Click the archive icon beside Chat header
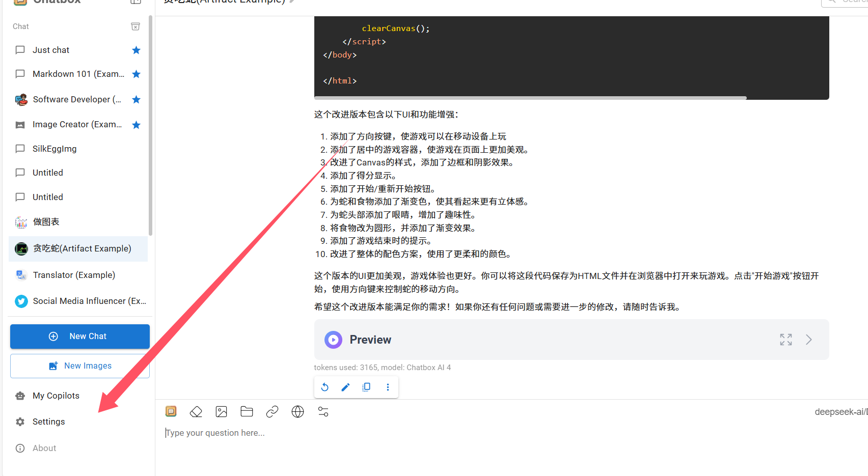Image resolution: width=868 pixels, height=476 pixels. point(135,26)
